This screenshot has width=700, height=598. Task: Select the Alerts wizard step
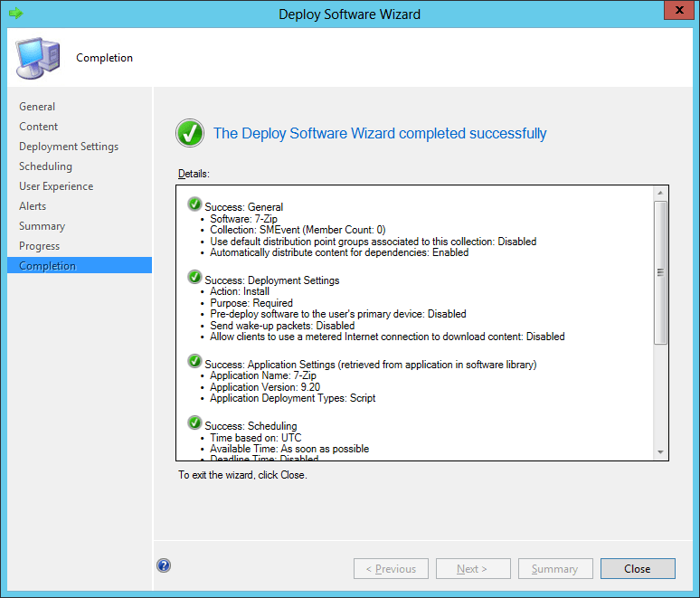33,206
